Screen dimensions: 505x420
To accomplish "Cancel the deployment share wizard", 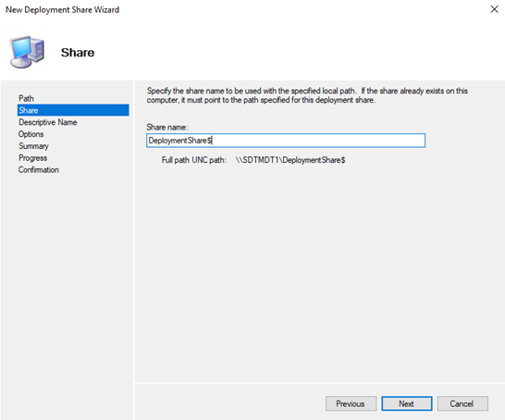I will (x=462, y=403).
